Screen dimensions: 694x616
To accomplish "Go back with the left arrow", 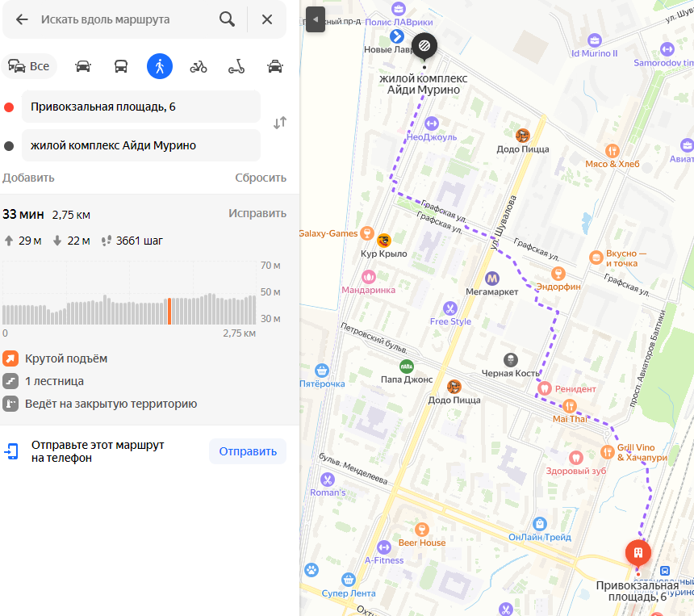I will [x=22, y=19].
